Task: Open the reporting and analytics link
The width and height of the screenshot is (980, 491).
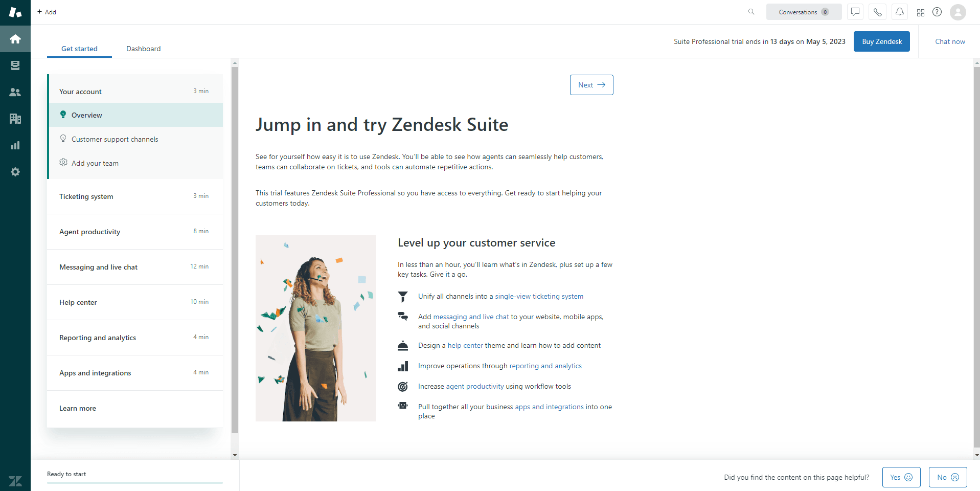Action: pos(545,366)
